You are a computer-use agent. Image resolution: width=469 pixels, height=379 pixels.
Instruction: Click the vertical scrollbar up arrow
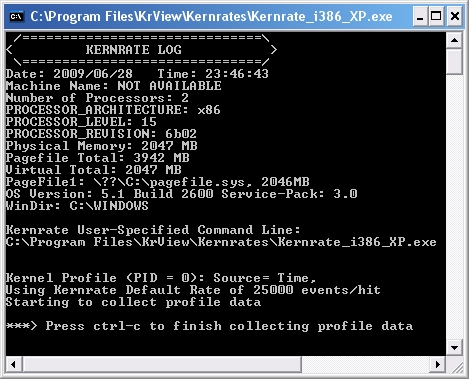(454, 40)
